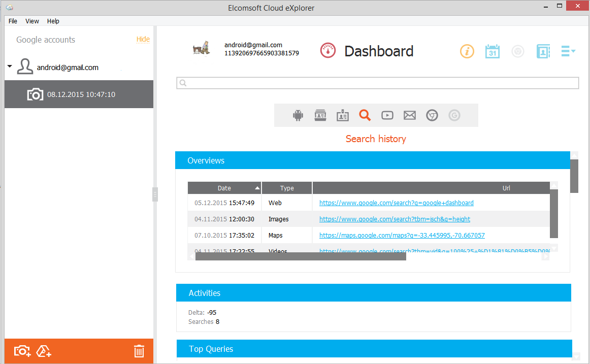Click the orange info icon in header
Viewport: 590px width, 364px height.
pos(467,51)
